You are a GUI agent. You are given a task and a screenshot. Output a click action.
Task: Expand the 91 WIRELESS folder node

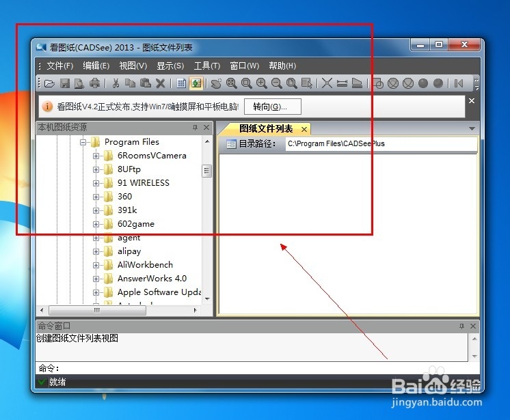click(96, 183)
